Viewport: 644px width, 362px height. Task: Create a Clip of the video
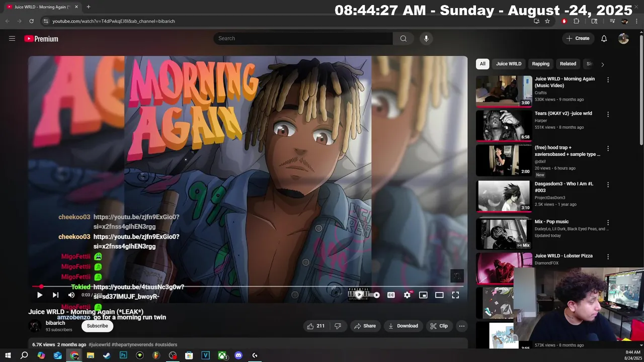pos(439,326)
